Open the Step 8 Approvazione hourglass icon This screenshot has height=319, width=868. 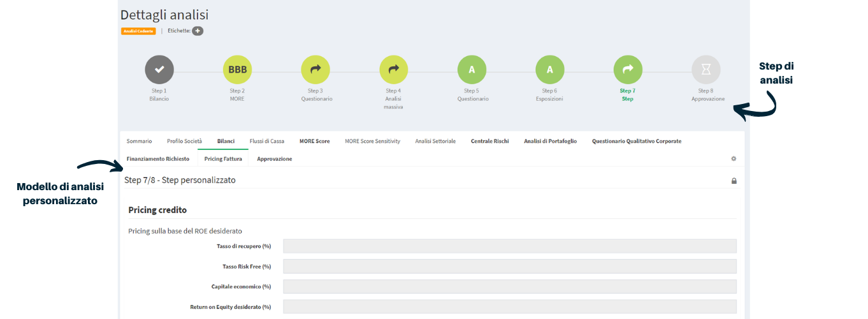point(705,70)
